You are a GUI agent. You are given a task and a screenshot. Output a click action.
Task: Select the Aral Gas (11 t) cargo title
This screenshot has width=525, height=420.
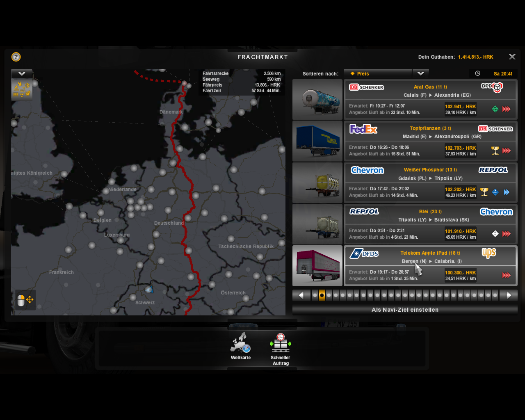tap(430, 87)
